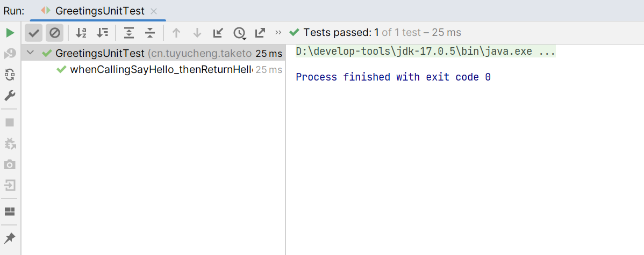The height and width of the screenshot is (255, 644).
Task: Rerun tests with green play icon
Action: (x=10, y=33)
